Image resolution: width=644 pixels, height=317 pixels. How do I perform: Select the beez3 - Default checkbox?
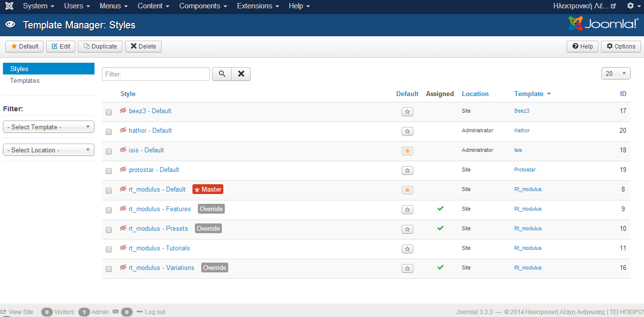tap(109, 112)
